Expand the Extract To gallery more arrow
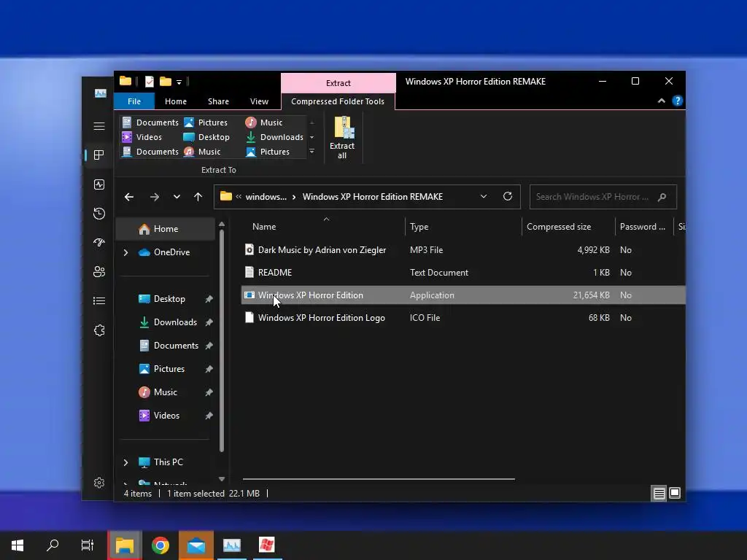The height and width of the screenshot is (560, 747). pos(312,152)
